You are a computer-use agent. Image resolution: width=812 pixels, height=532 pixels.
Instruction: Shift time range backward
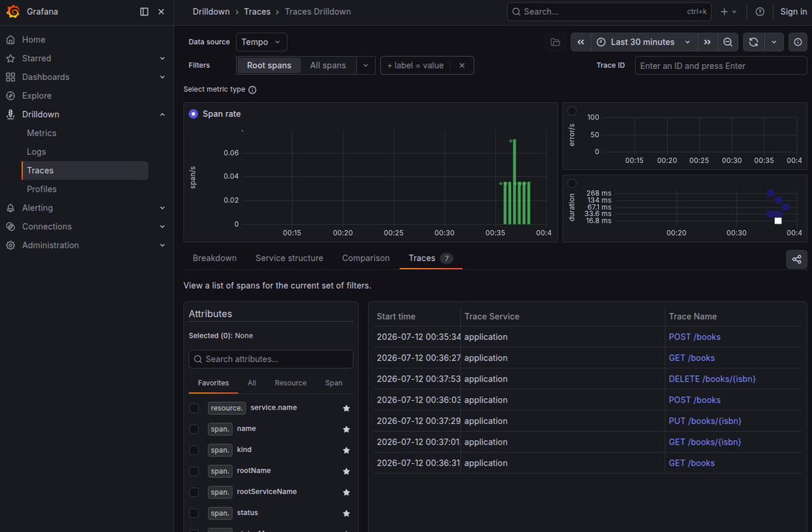click(x=581, y=42)
